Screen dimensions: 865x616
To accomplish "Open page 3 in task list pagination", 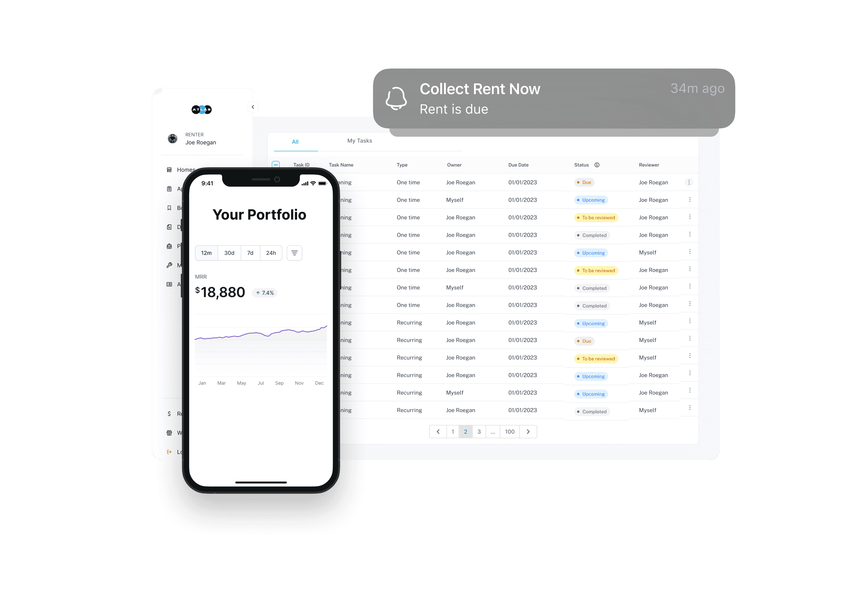I will tap(479, 431).
